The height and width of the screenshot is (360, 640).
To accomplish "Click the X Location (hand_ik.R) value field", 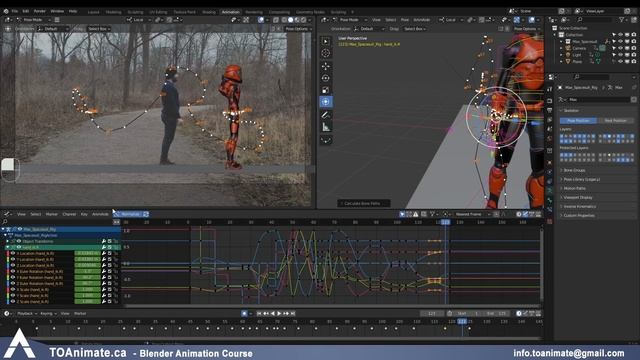I will (x=87, y=253).
